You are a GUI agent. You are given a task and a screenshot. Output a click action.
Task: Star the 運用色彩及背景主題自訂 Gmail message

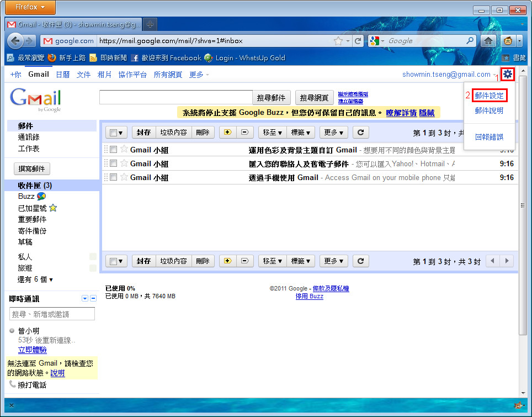pos(124,149)
